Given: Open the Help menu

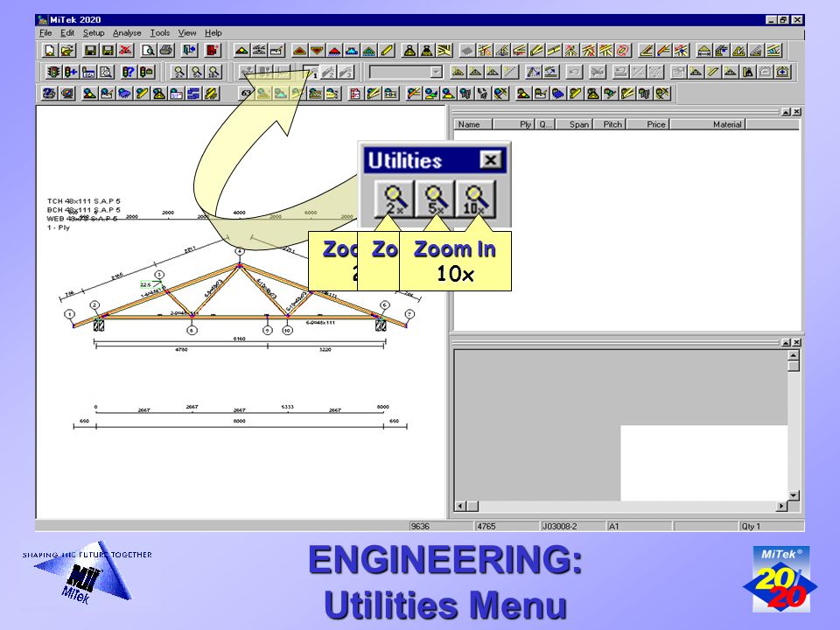Looking at the screenshot, I should (213, 32).
